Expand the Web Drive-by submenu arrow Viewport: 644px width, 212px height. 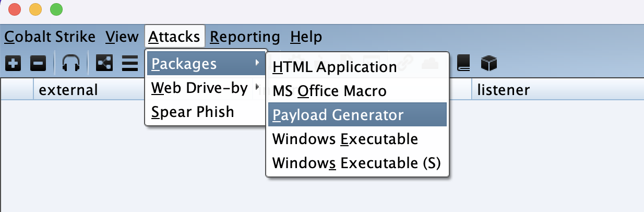click(257, 88)
